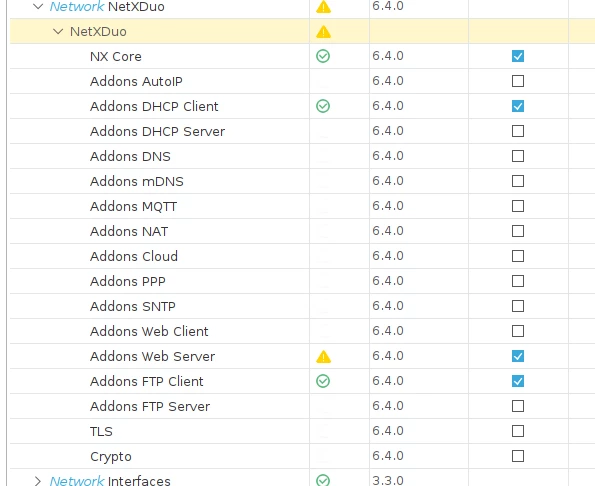Image resolution: width=595 pixels, height=486 pixels.
Task: Select Addons FTP Server label
Action: click(150, 407)
